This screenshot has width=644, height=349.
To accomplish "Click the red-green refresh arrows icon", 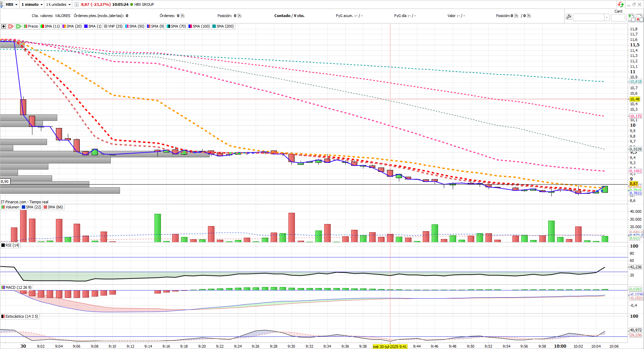I will coord(621,4).
